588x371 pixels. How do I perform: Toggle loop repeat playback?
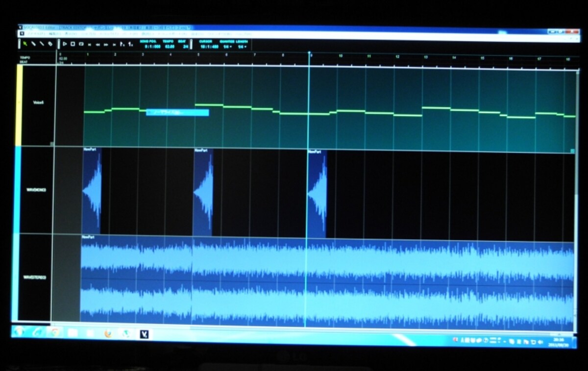point(81,44)
